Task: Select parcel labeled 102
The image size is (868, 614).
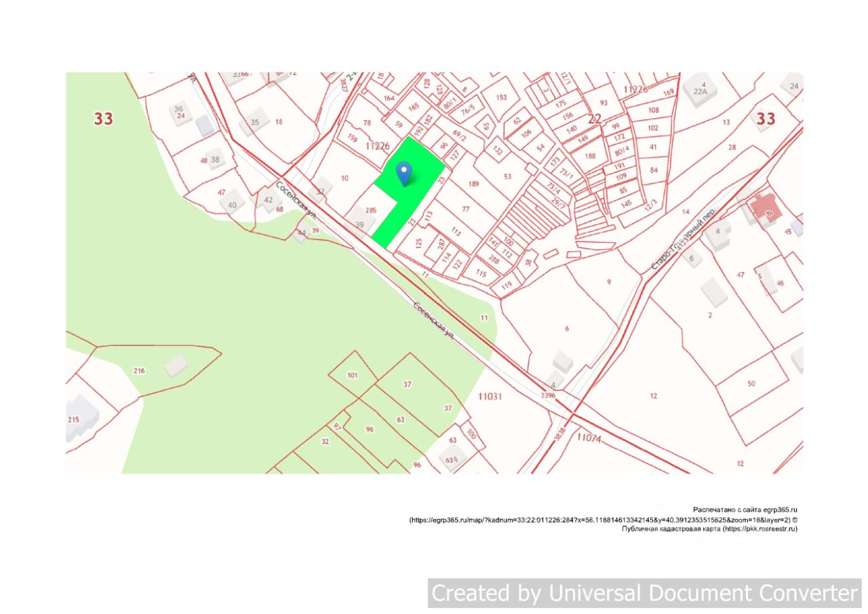Action: [653, 128]
